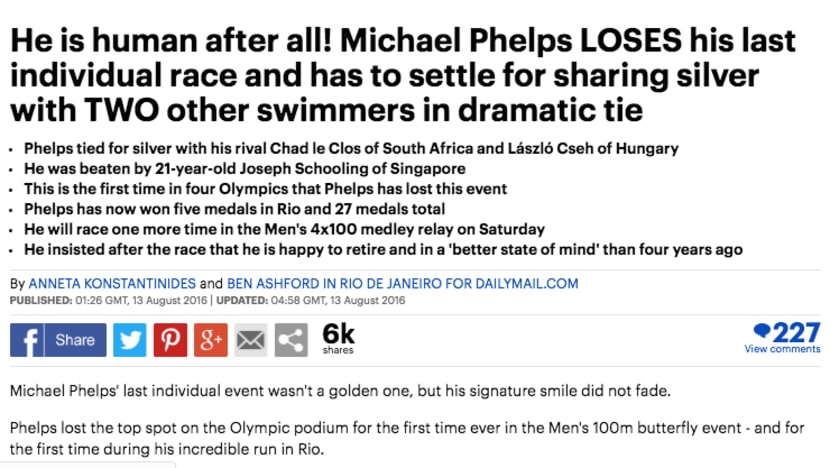Click the blue comment bubble icon
The width and height of the screenshot is (830, 468).
coord(762,330)
